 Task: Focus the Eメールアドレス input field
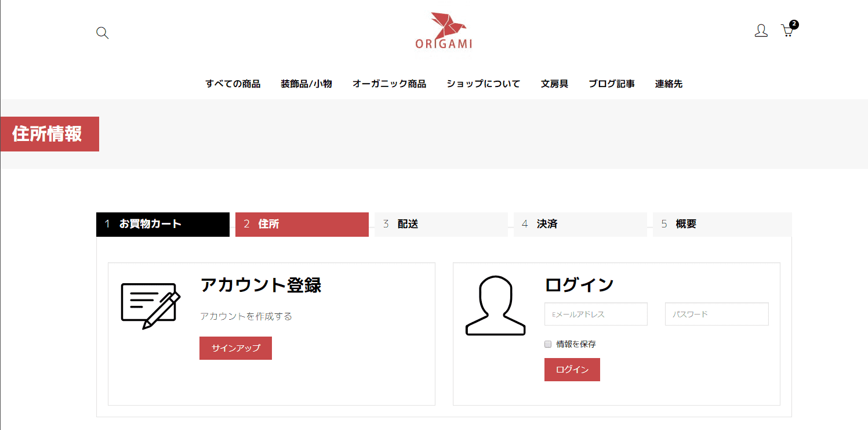[x=596, y=314]
